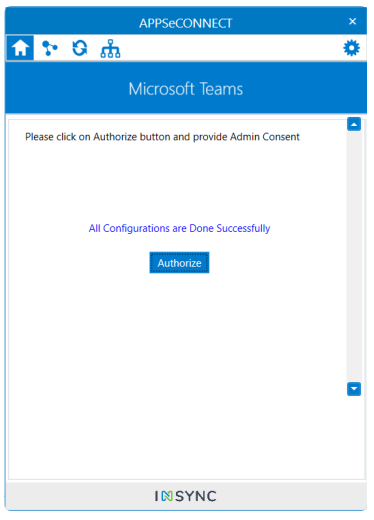The image size is (374, 520).
Task: Click the scroll up arrow button
Action: click(x=354, y=124)
